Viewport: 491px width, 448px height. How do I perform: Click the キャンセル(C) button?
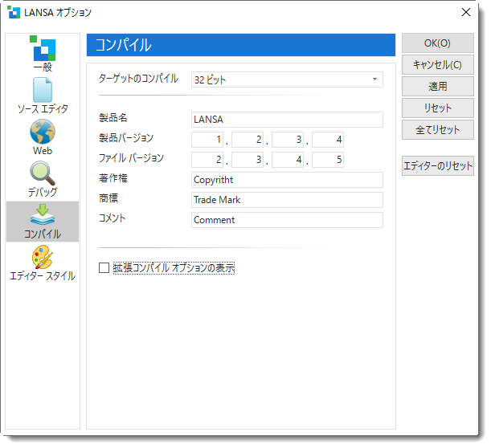click(437, 65)
